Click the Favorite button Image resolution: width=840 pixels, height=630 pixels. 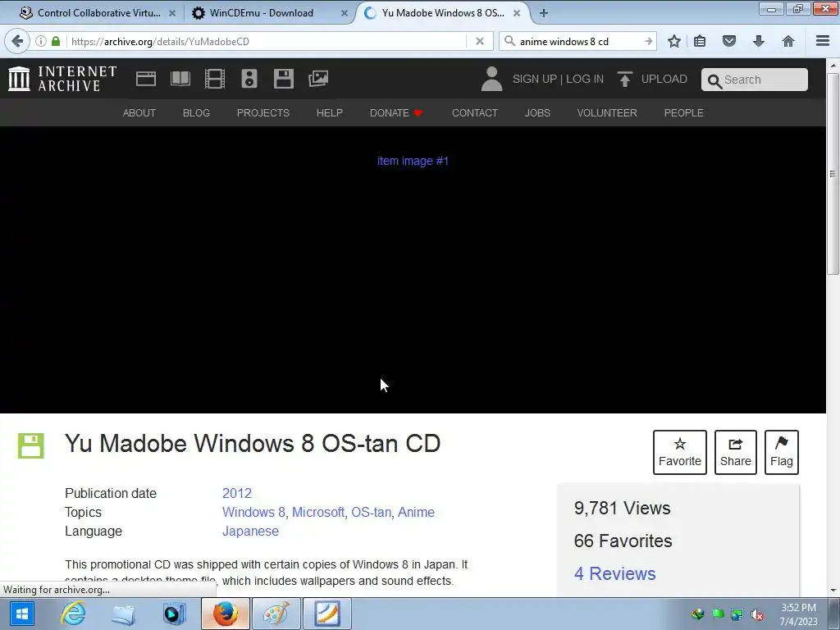pos(680,452)
